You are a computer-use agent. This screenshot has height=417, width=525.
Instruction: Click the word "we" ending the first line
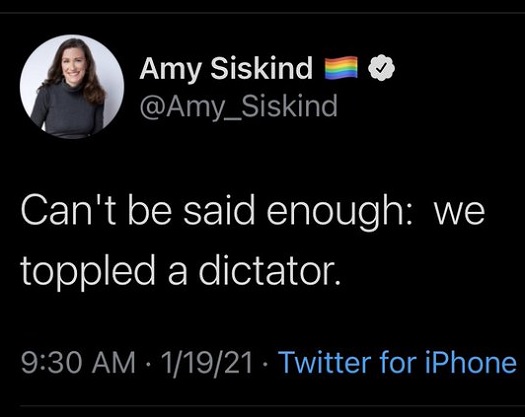[x=459, y=216]
